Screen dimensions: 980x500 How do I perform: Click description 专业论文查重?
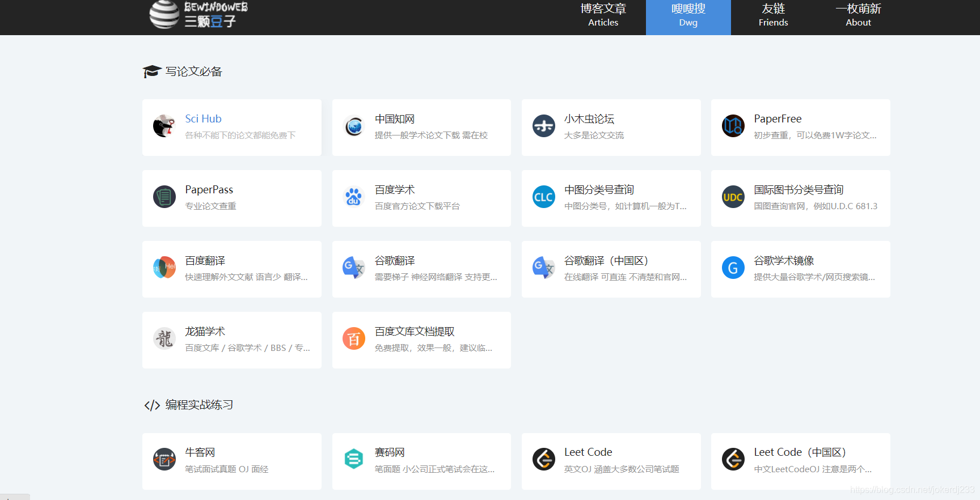pyautogui.click(x=210, y=206)
